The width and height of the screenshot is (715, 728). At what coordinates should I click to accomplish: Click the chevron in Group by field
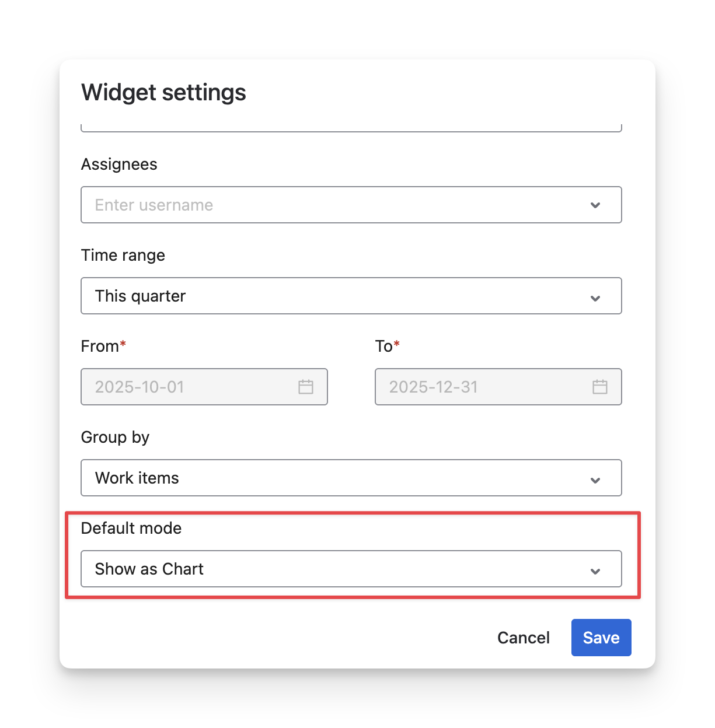pos(595,480)
